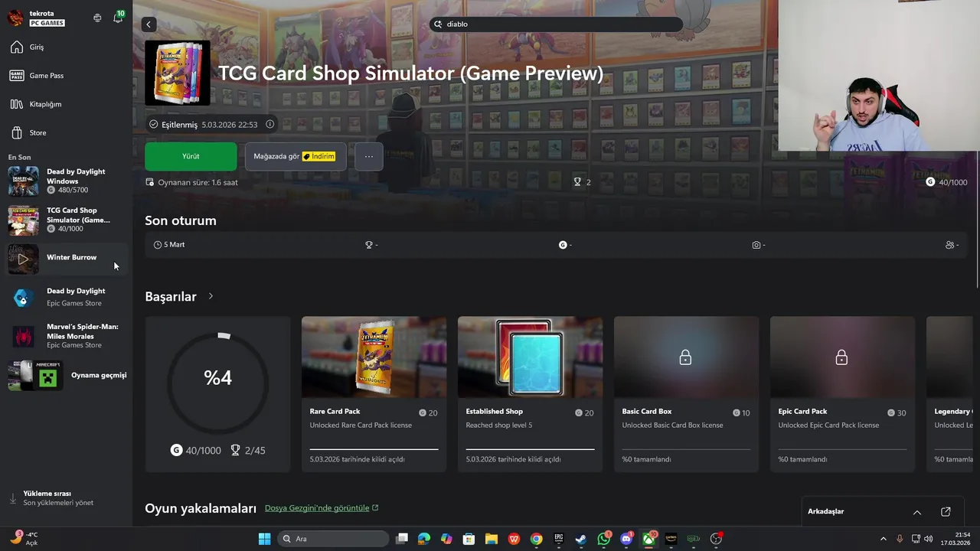Pop out the Arkadaşlar friends window
The height and width of the screenshot is (551, 980).
tap(946, 512)
